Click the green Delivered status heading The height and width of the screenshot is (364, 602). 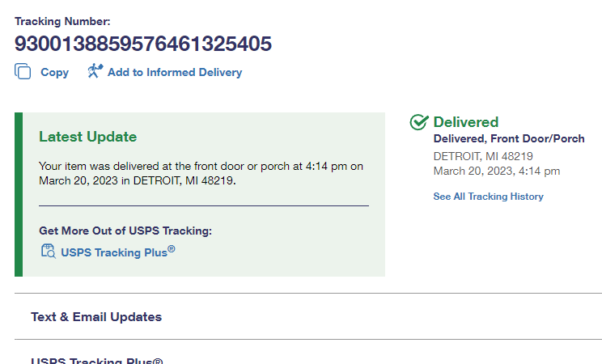click(465, 122)
